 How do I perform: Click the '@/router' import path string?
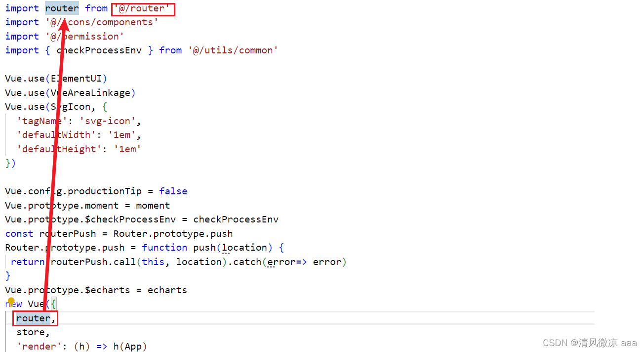[143, 8]
